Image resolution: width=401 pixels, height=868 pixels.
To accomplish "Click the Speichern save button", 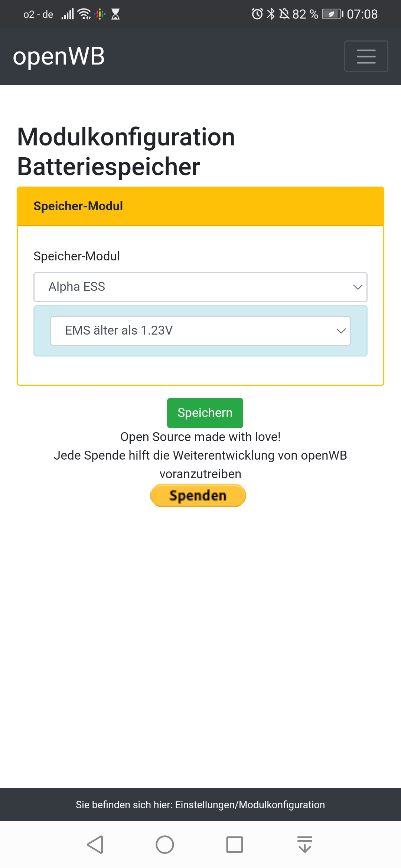I will (x=205, y=413).
